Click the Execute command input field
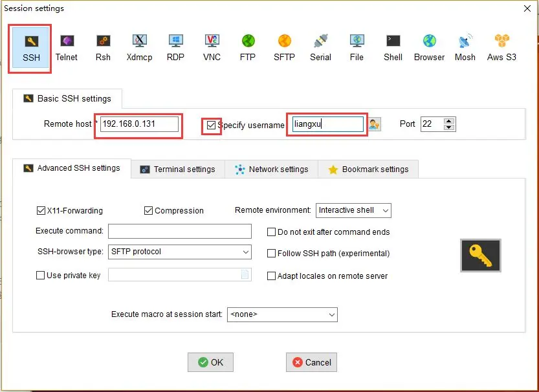The width and height of the screenshot is (539, 392). click(x=180, y=231)
